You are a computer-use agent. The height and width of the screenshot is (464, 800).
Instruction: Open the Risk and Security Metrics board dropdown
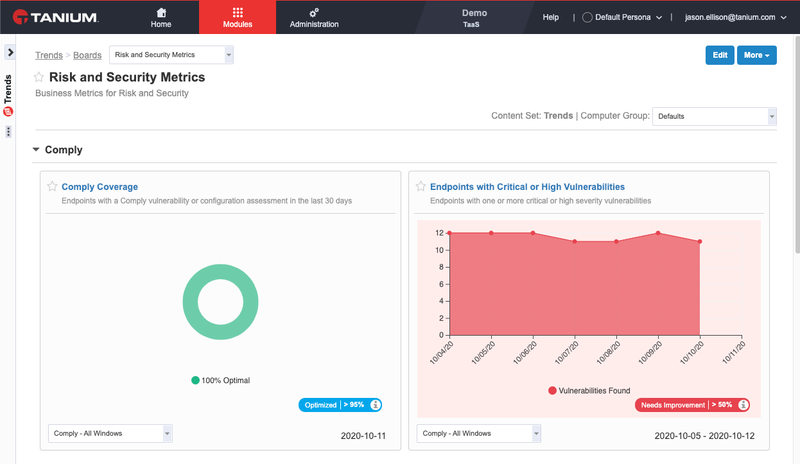pos(171,55)
